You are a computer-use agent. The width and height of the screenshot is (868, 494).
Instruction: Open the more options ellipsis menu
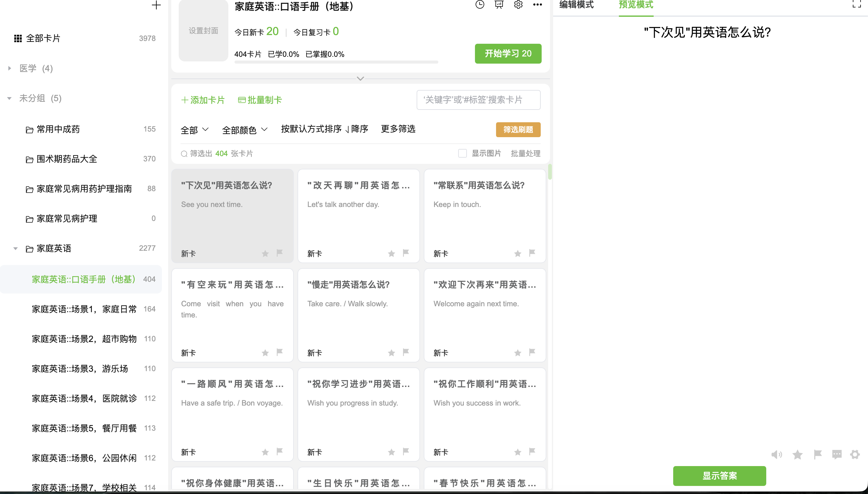tap(538, 4)
